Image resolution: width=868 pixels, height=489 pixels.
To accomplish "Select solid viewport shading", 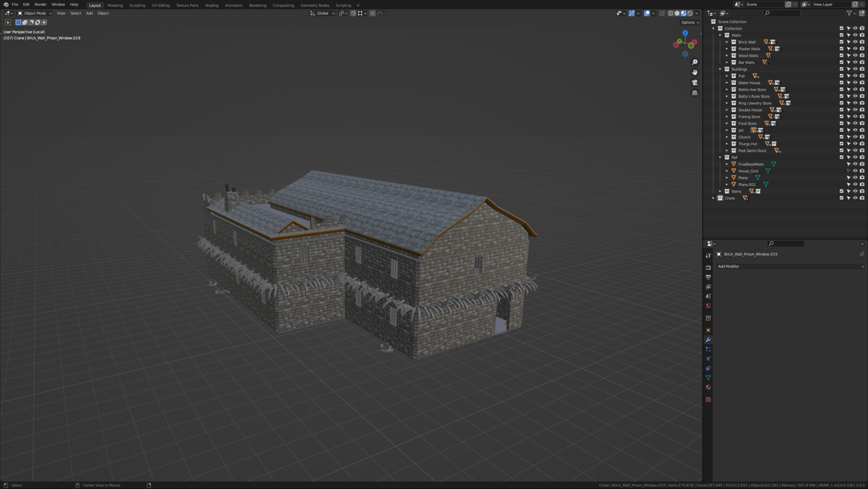I will point(677,14).
